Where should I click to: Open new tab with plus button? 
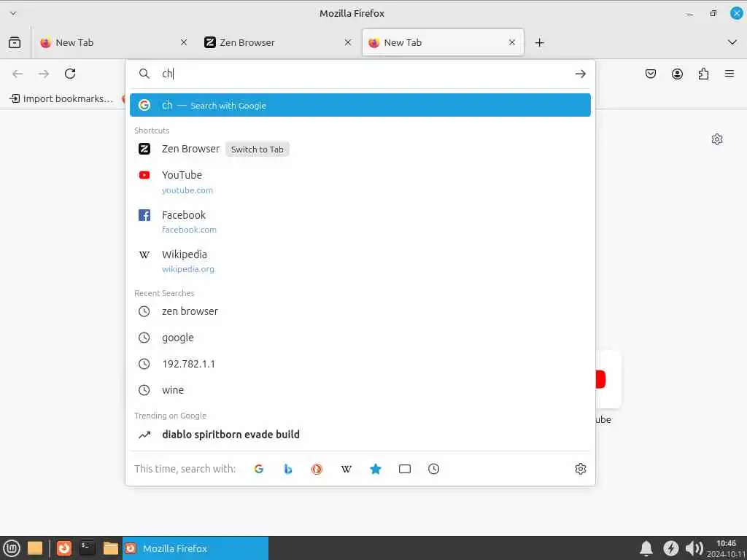click(x=539, y=42)
